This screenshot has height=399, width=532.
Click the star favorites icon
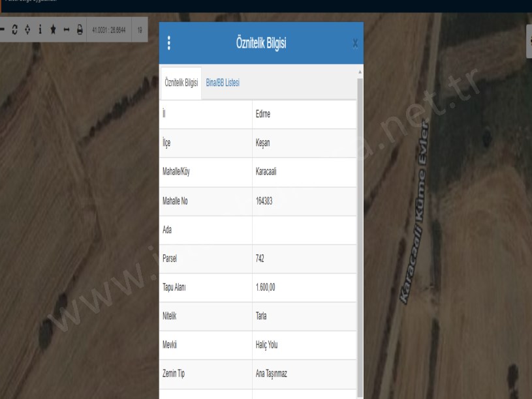click(53, 30)
